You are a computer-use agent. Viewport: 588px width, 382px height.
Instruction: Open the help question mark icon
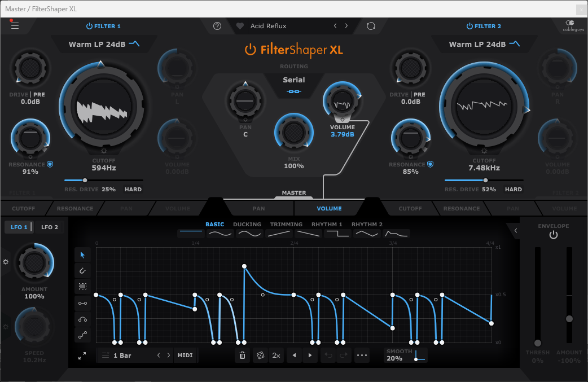click(x=217, y=26)
